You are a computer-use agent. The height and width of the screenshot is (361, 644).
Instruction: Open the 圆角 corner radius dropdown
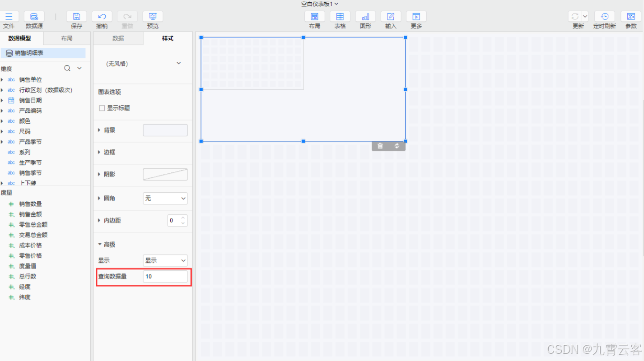click(165, 198)
